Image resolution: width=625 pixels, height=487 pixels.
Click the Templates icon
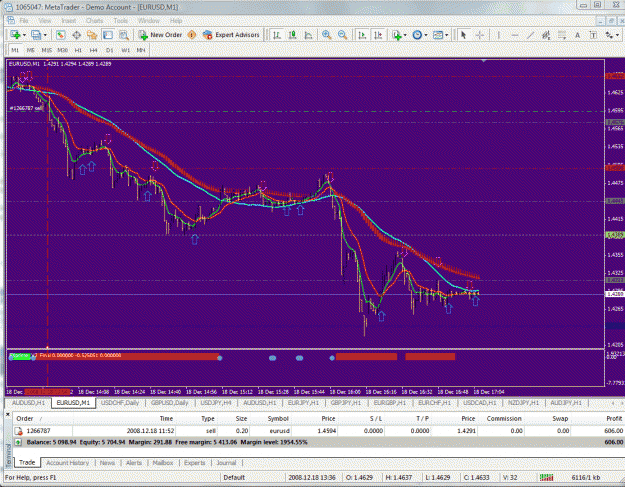pos(438,35)
